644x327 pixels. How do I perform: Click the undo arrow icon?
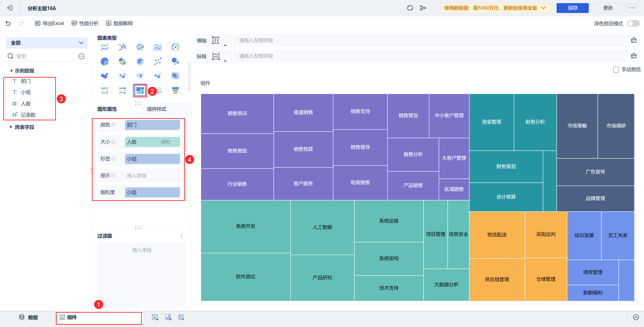click(8, 23)
